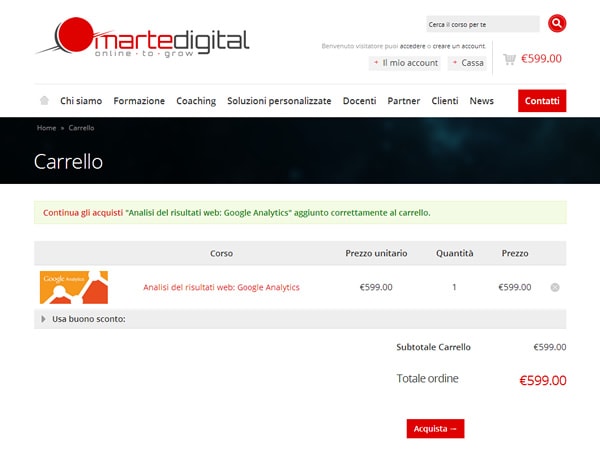The width and height of the screenshot is (600, 450).
Task: Click the shopping cart icon
Action: coord(509,59)
